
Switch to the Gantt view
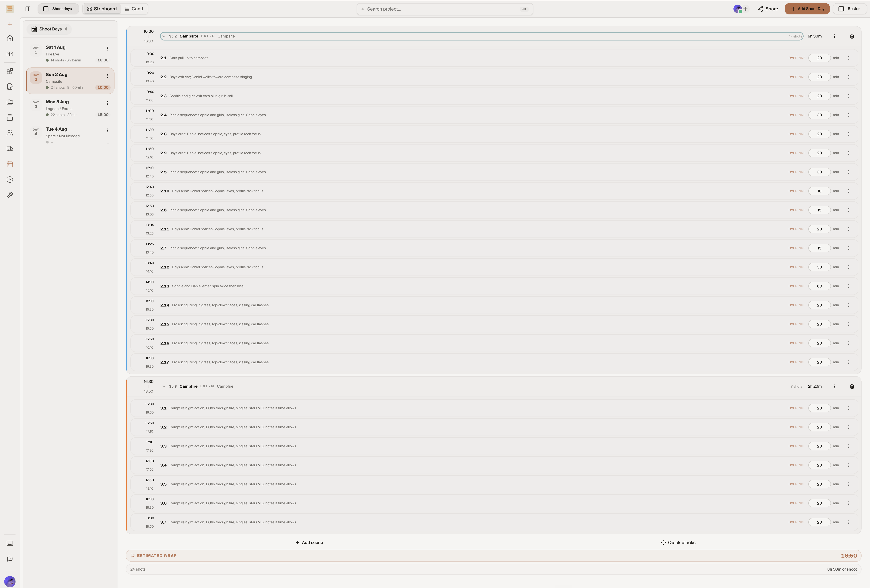click(x=134, y=9)
